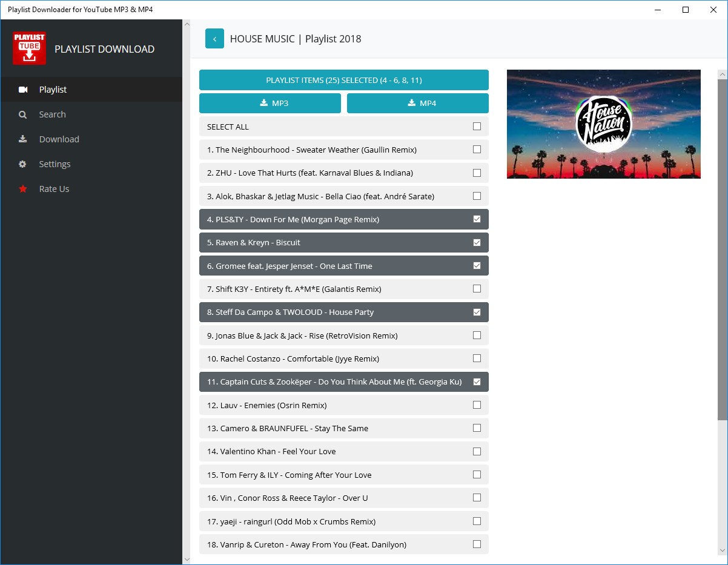Click row text "14. Valentino Khan - Feel Your Love"
Viewport: 728px width, 565px height.
point(271,451)
